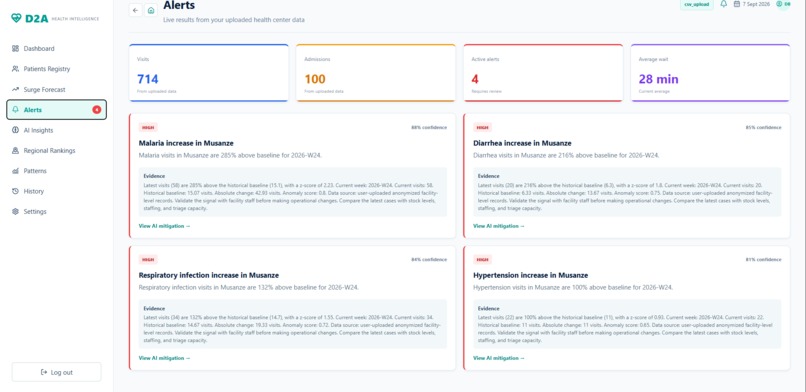Click the Surge Forecast trend icon
This screenshot has height=392, width=806.
[15, 89]
